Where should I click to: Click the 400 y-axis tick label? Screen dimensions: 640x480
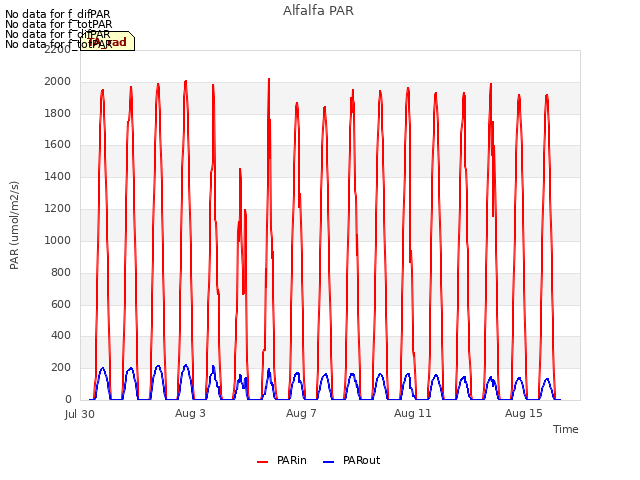(x=61, y=336)
